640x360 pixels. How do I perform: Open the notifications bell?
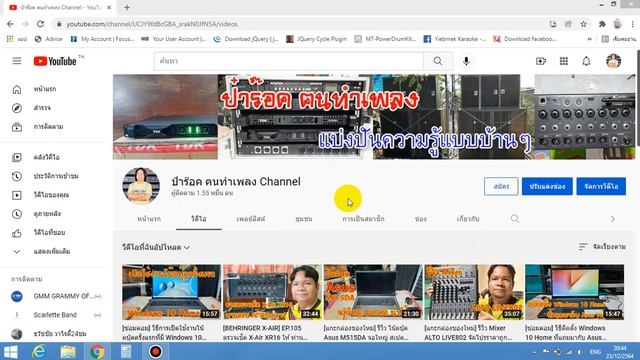586,61
